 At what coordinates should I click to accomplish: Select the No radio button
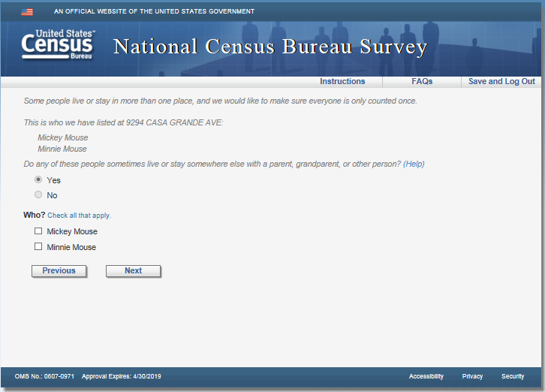pos(38,194)
